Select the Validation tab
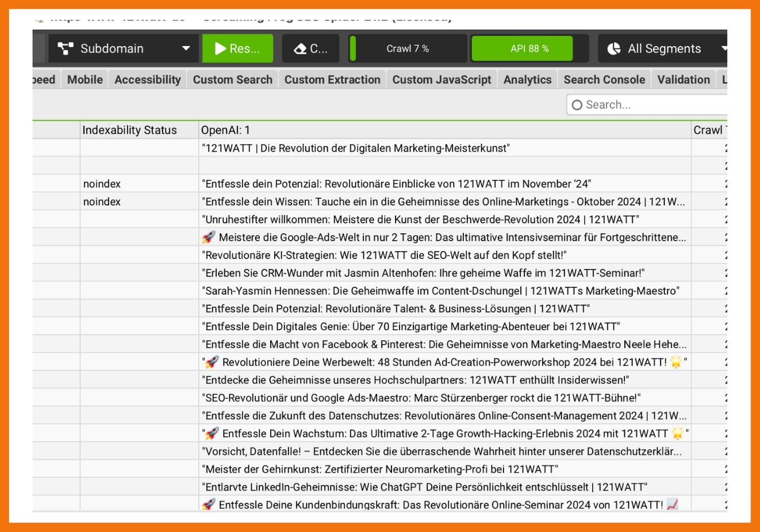 tap(684, 80)
